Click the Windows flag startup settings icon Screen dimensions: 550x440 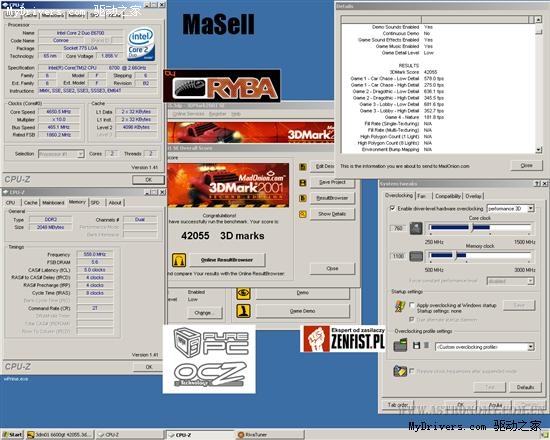[399, 306]
